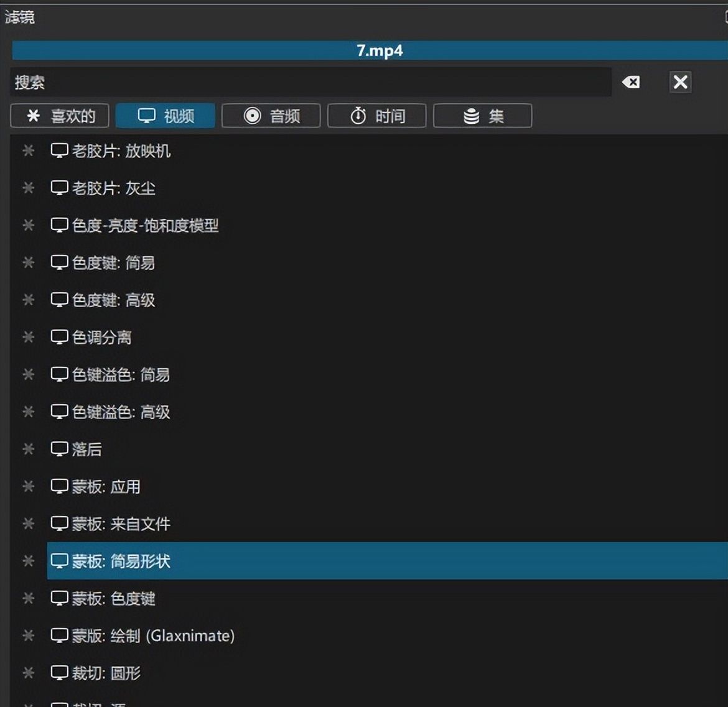Click the monitor icon beside 裁切: 圆形
The image size is (728, 707).
[59, 673]
